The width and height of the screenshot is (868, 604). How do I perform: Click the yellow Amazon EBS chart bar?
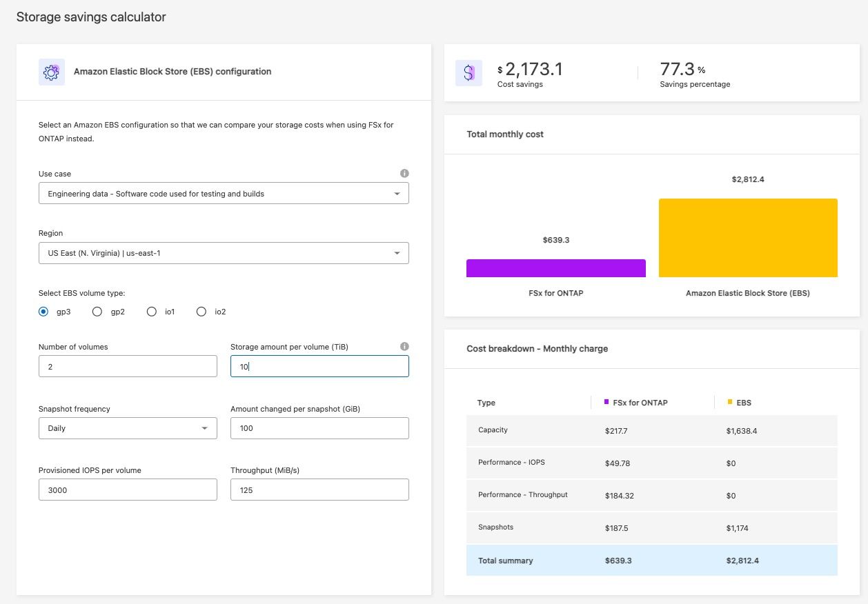(x=748, y=238)
